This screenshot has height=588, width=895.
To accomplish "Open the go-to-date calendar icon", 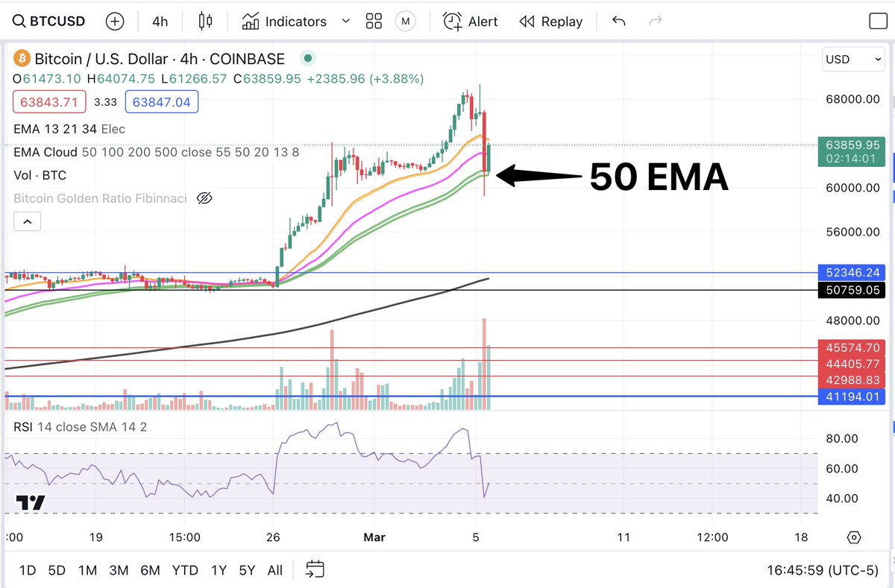I will coord(315,569).
